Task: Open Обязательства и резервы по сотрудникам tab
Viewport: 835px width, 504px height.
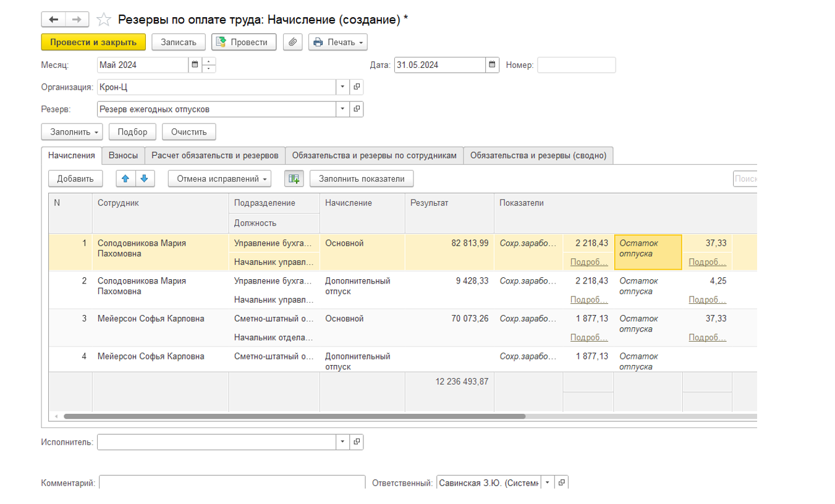Action: (375, 156)
